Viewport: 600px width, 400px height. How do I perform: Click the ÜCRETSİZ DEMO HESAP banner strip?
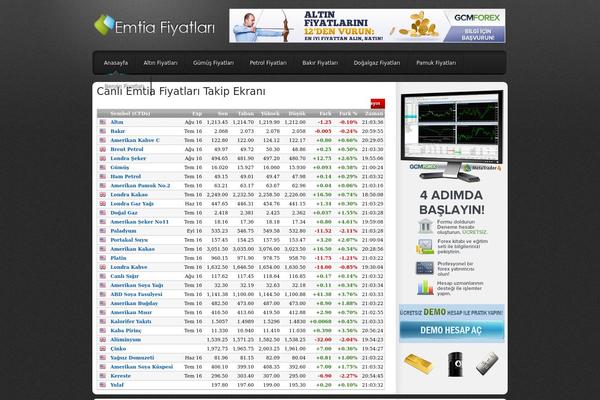[x=452, y=312]
